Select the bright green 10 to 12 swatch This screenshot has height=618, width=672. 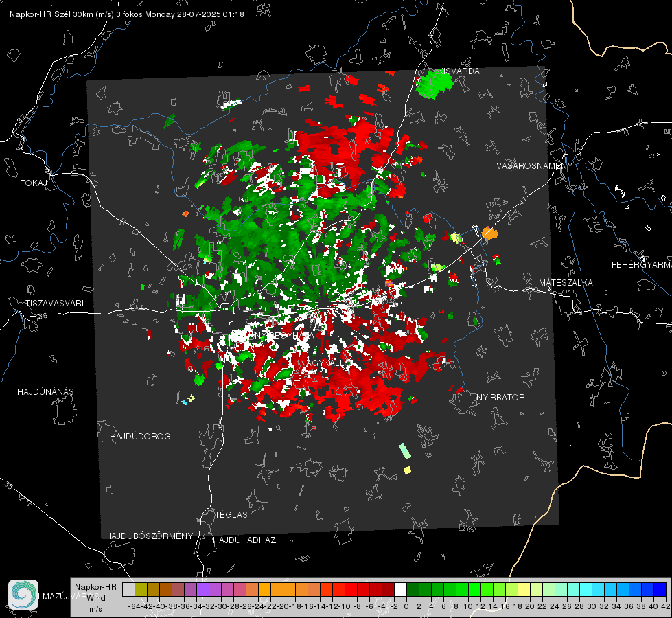(474, 590)
